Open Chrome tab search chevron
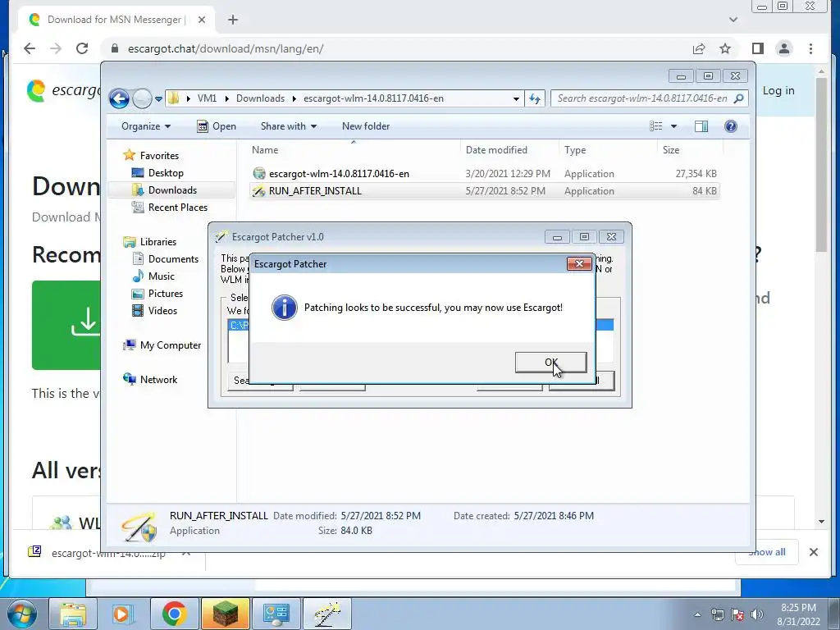The image size is (840, 630). click(733, 20)
